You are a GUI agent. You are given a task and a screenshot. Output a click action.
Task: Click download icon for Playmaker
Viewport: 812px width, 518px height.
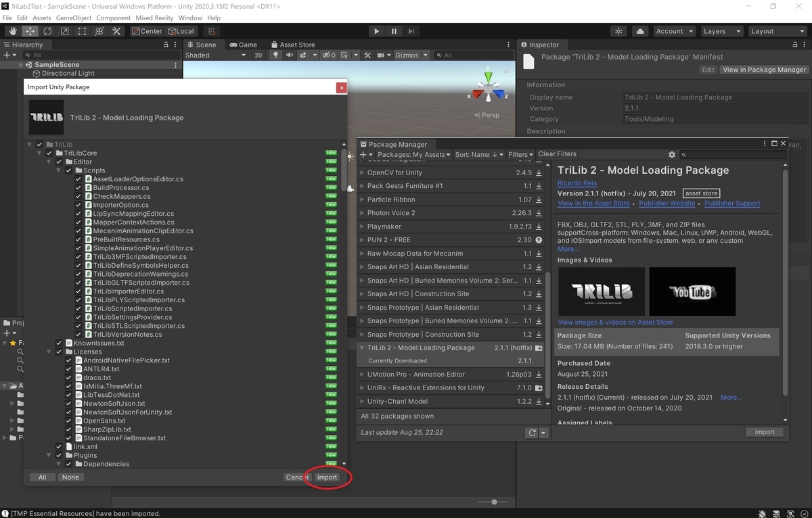point(539,227)
